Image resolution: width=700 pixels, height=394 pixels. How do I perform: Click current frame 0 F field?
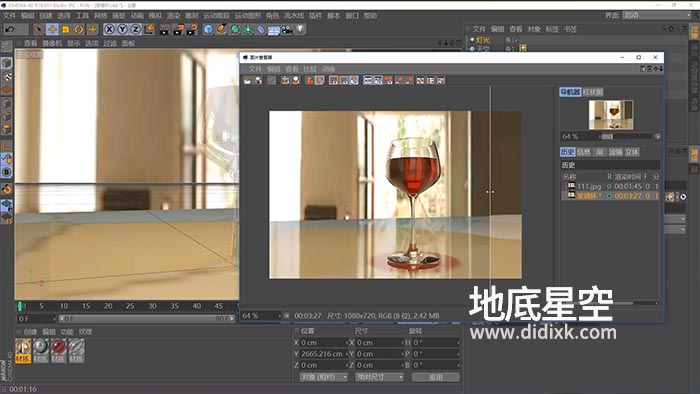point(36,319)
